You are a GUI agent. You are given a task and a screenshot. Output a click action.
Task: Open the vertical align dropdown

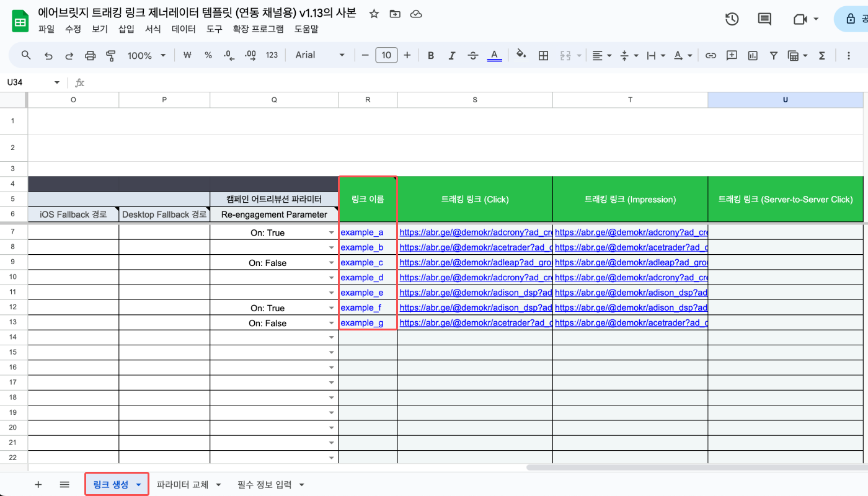click(x=629, y=55)
